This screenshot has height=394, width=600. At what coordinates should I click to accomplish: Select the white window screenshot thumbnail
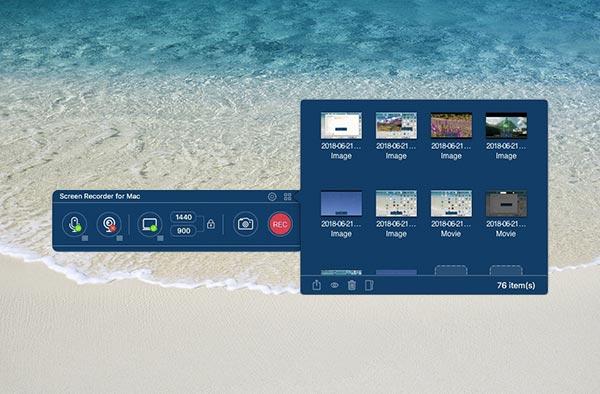[x=341, y=125]
